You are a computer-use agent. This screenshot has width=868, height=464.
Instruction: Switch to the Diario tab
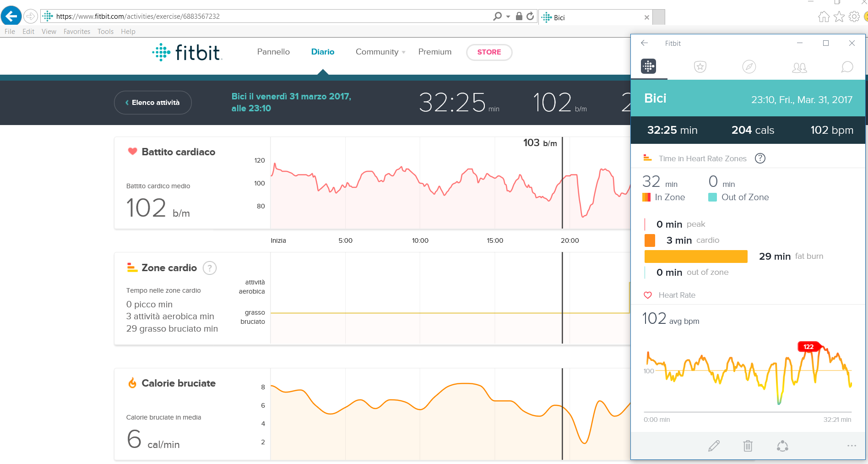(322, 52)
